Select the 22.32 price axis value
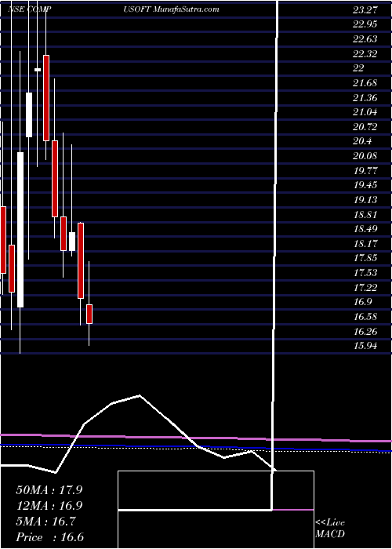The image size is (392, 549). 365,53
